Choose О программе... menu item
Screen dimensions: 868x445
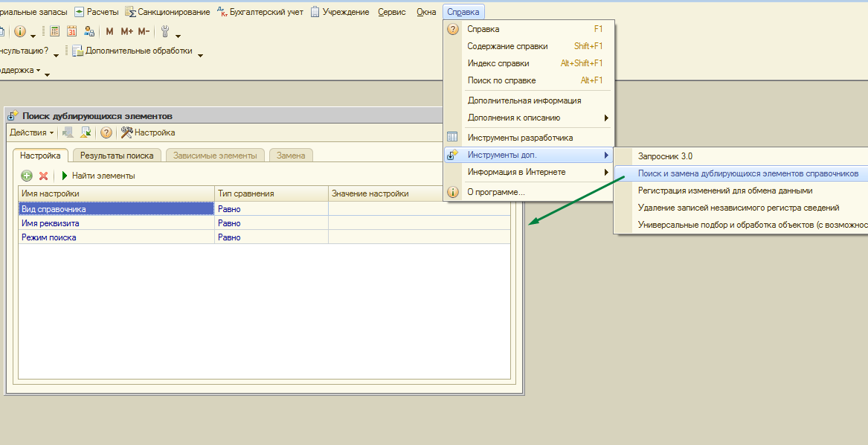click(496, 192)
